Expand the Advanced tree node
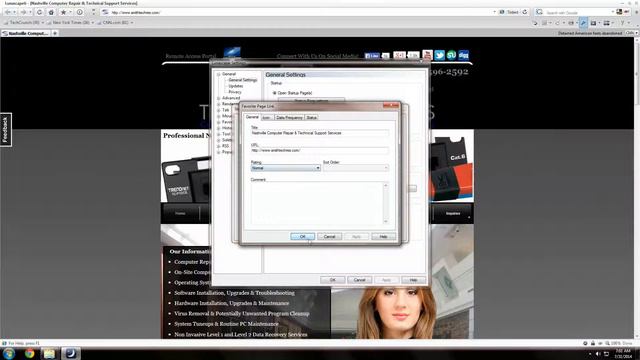 coord(219,98)
